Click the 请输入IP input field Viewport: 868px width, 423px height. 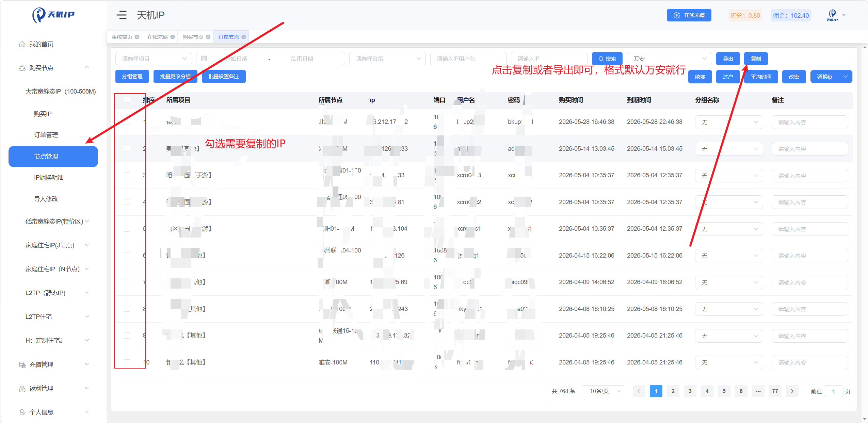tap(549, 59)
